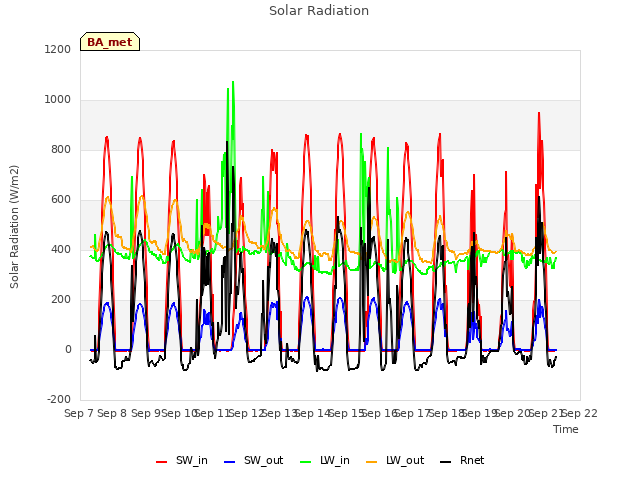Click the Time x-axis label
Viewport: 640px width, 480px height.
coord(566,429)
